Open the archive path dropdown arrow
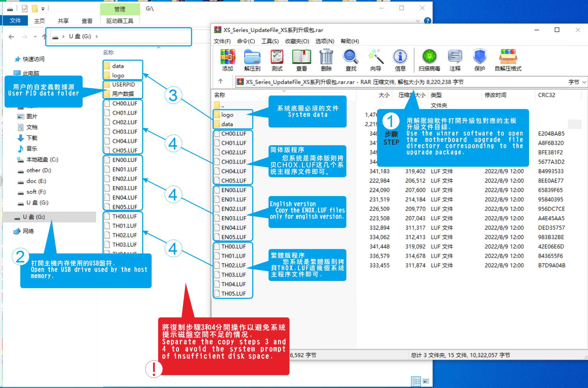Image resolution: width=588 pixels, height=388 pixels. [x=584, y=82]
